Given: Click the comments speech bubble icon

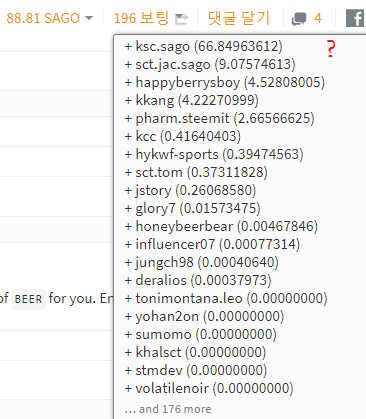Looking at the screenshot, I should (299, 19).
